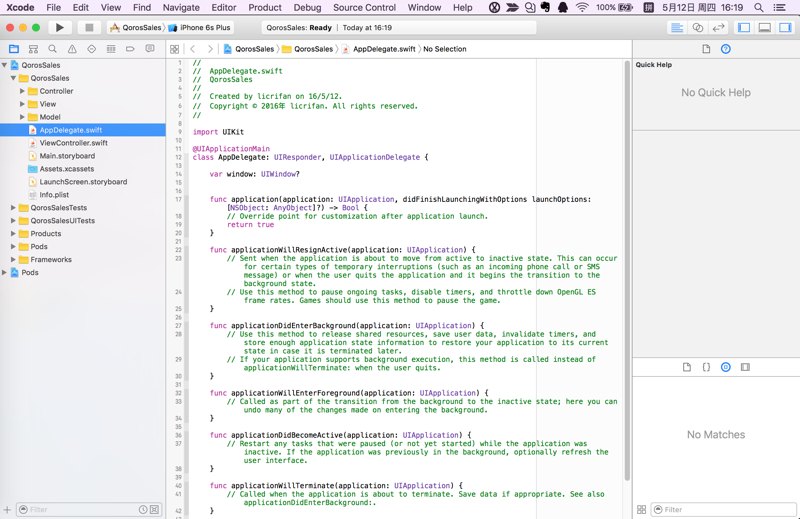
Task: Switch to the Version editor
Action: coord(718,28)
